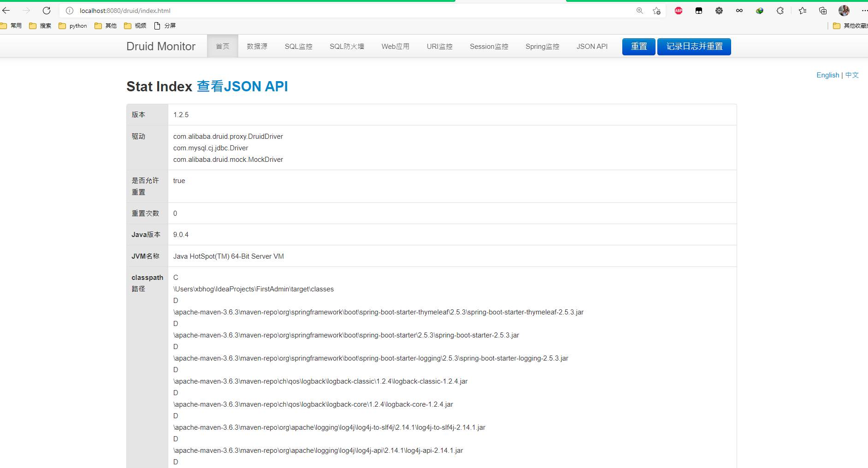Viewport: 868px width, 468px height.
Task: Click version value 1.2.5
Action: pos(181,115)
